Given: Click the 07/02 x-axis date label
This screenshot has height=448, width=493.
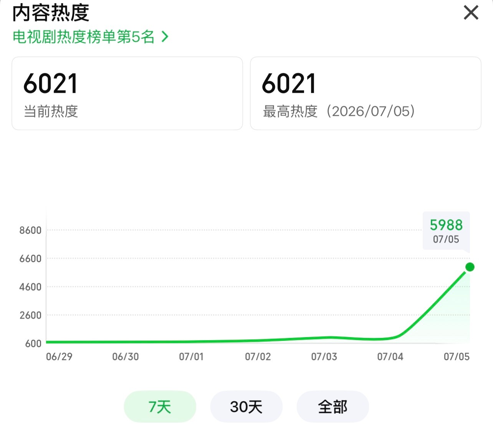Looking at the screenshot, I should [x=258, y=357].
